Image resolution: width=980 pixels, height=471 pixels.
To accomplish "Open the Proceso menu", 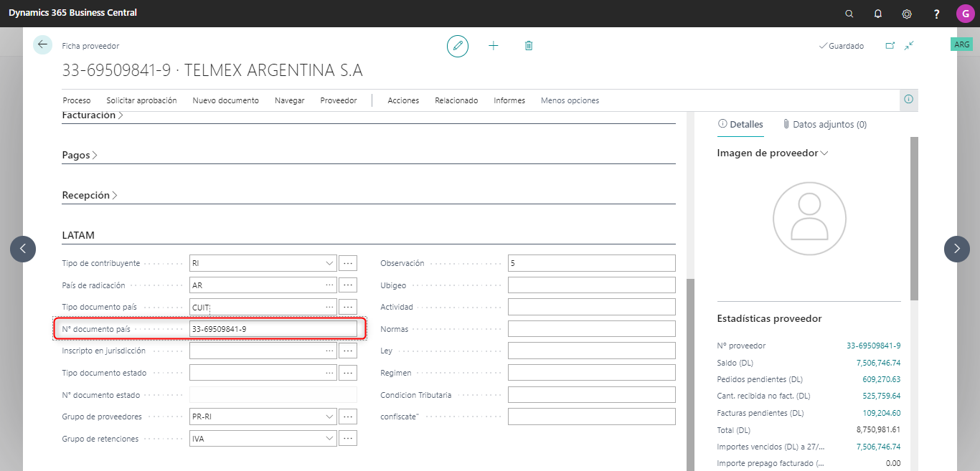I will pos(77,100).
